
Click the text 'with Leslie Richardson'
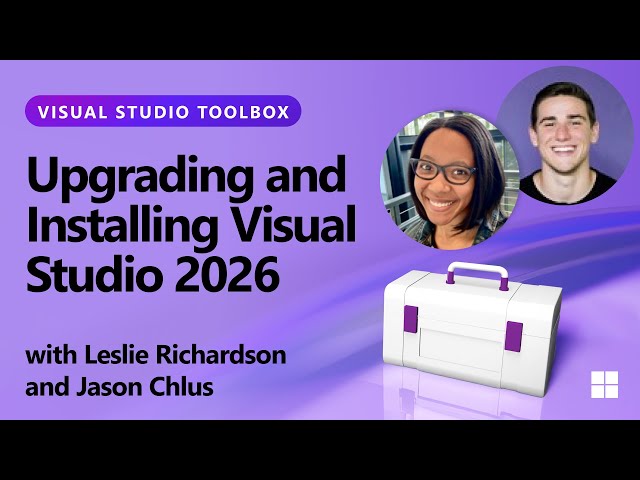pos(156,355)
